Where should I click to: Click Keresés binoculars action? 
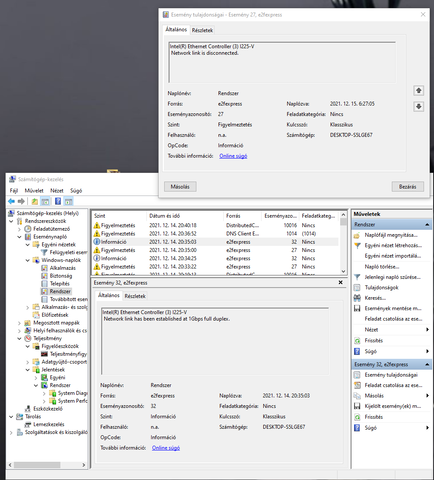[x=375, y=298]
